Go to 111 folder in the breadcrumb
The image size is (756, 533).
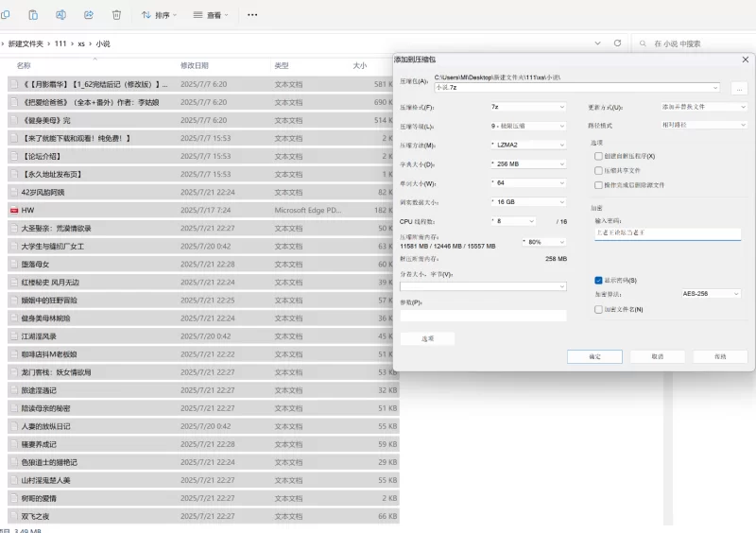[60, 43]
